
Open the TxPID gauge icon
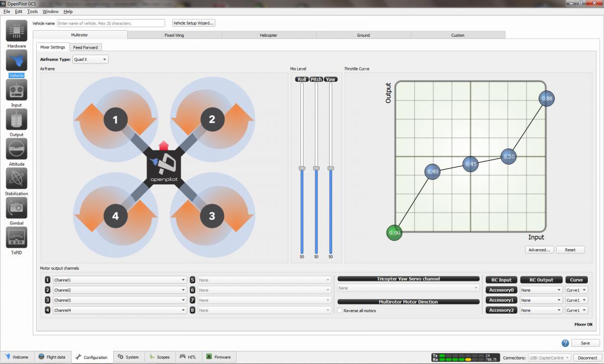click(x=17, y=237)
